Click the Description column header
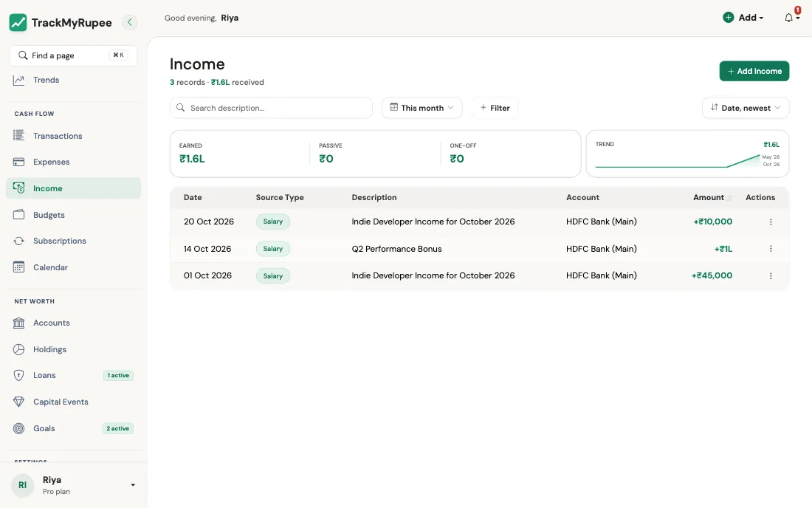812x508 pixels. [374, 197]
